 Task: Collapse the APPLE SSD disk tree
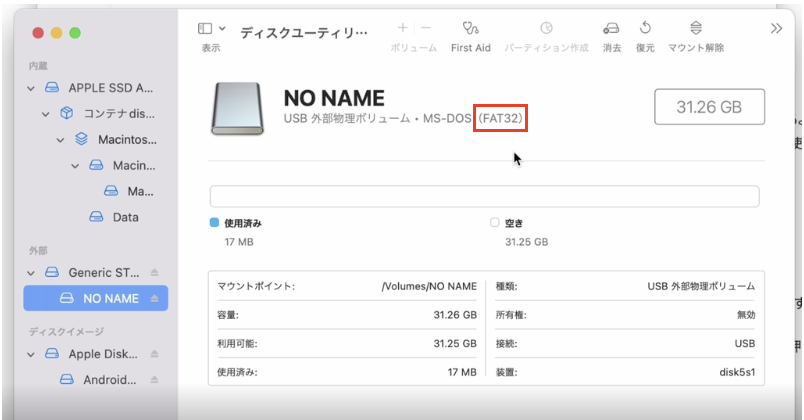32,88
